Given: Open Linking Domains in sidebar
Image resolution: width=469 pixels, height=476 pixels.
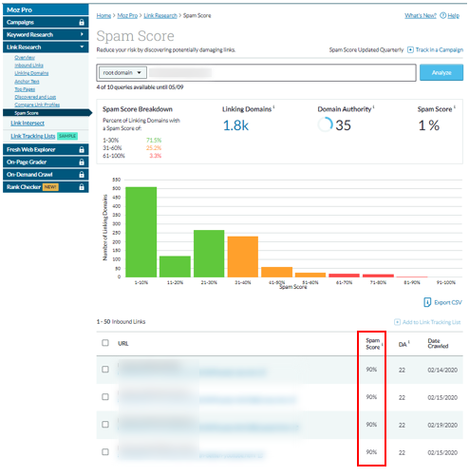Looking at the screenshot, I should (x=31, y=73).
